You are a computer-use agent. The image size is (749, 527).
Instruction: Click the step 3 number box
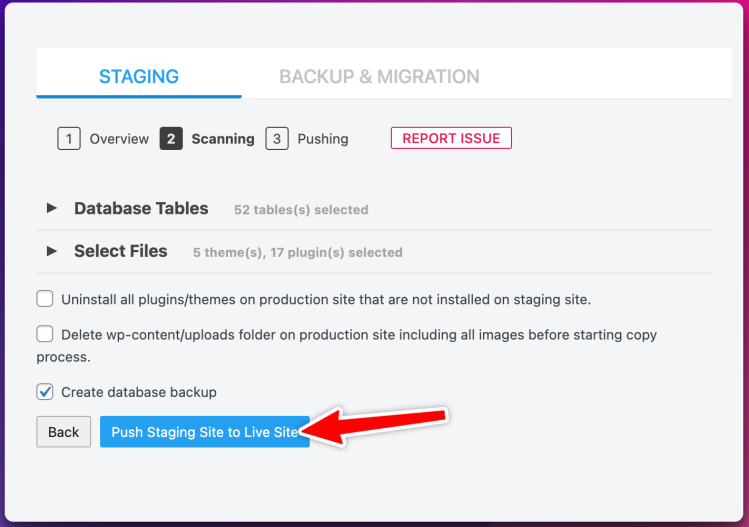click(277, 139)
